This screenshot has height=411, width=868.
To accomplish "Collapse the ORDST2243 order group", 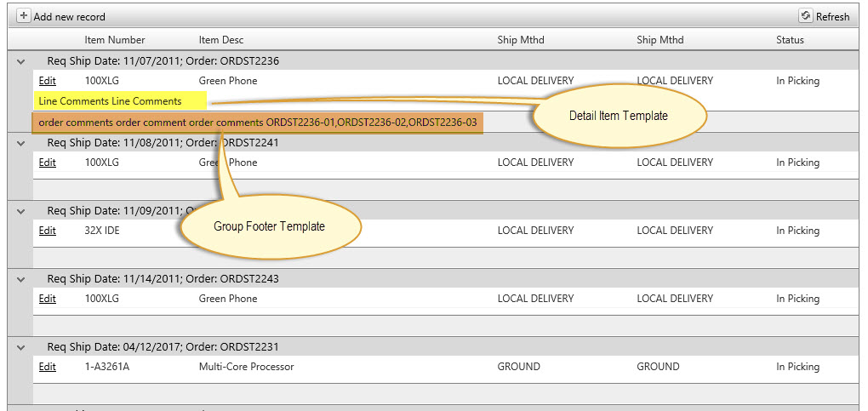I will [21, 280].
